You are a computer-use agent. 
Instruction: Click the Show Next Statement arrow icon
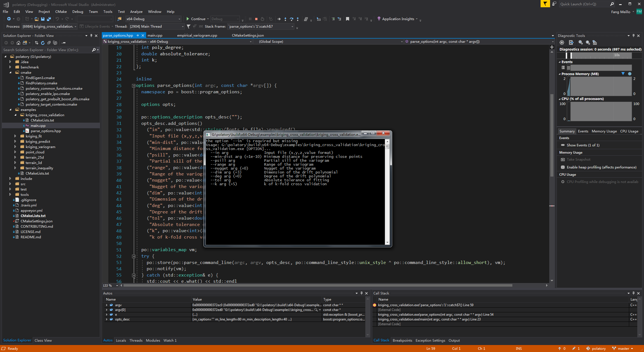(279, 19)
